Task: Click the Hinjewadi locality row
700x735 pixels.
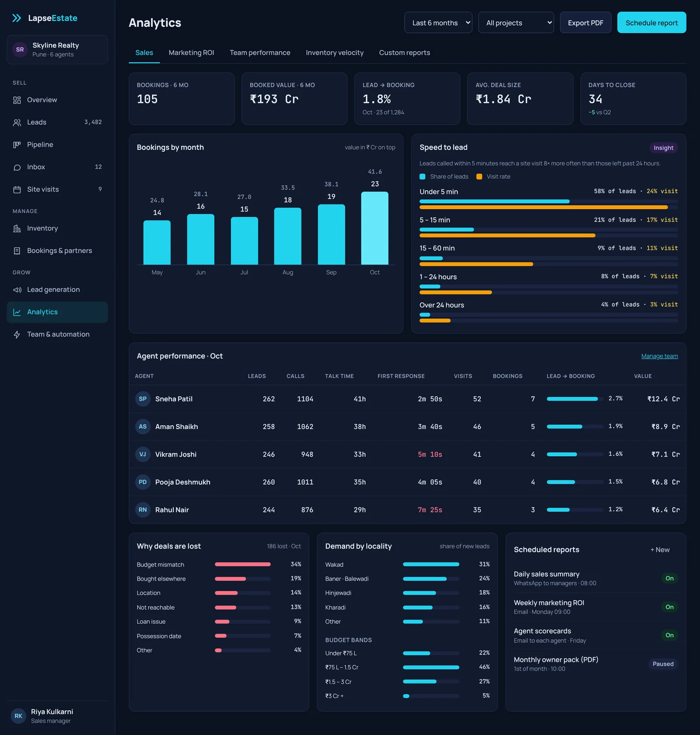Action: tap(407, 593)
